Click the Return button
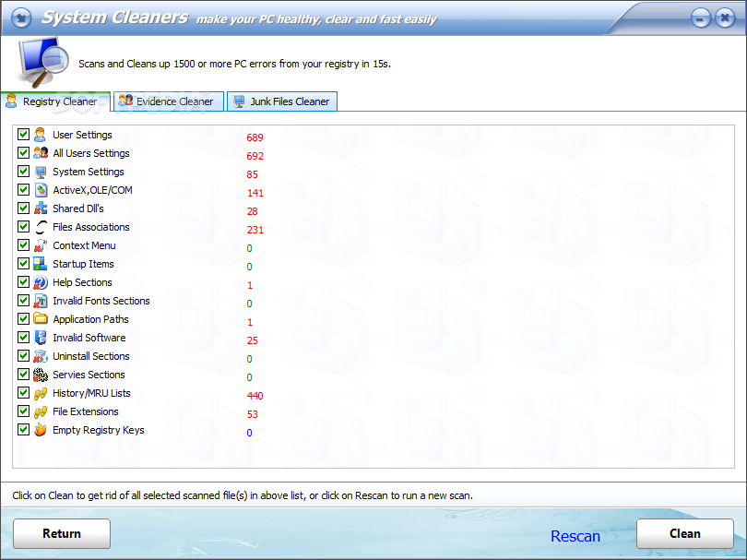Viewport: 747px width, 560px height. (x=62, y=534)
